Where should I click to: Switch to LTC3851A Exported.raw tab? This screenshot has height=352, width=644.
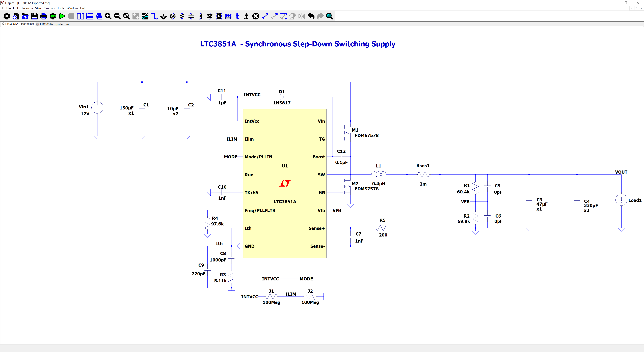pos(54,24)
